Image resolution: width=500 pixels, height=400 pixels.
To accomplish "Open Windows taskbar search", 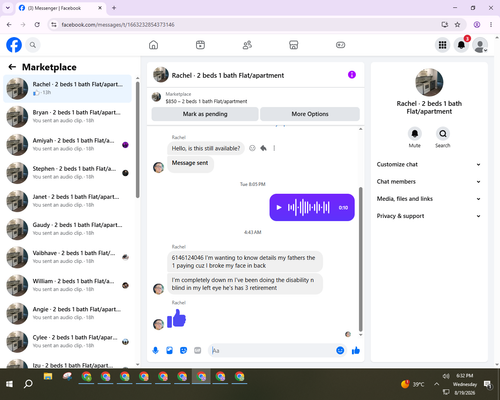I will [28, 384].
